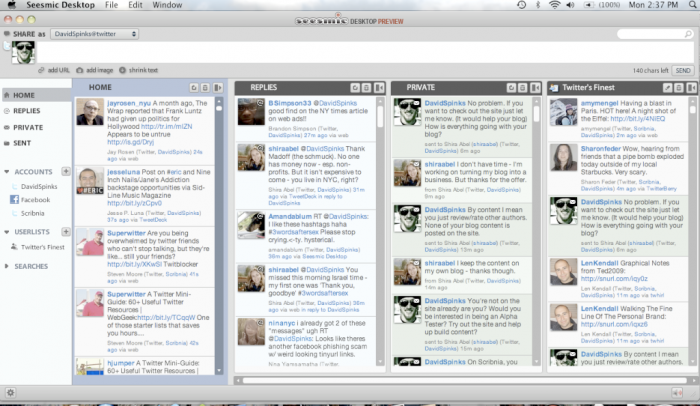The height and width of the screenshot is (406, 700).
Task: Open the http://tr.im/mIZN link
Action: pos(167,126)
